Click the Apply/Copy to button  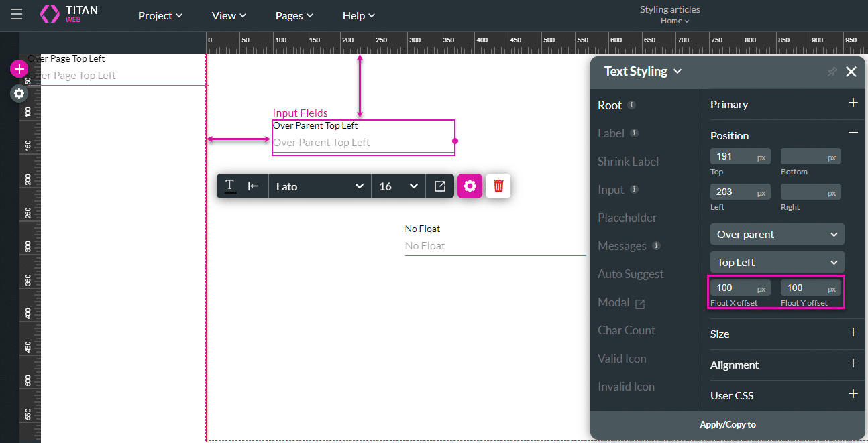click(728, 424)
